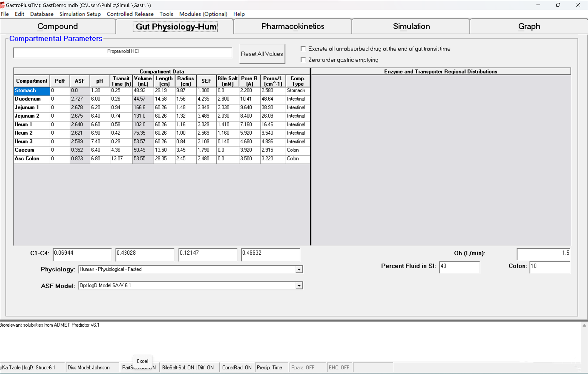Click Duodenum bile salt cell 2.800
The height and width of the screenshot is (374, 588).
click(x=228, y=99)
